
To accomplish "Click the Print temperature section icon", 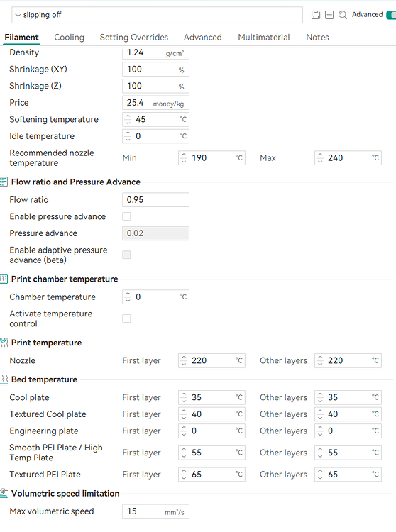I will click(4, 343).
